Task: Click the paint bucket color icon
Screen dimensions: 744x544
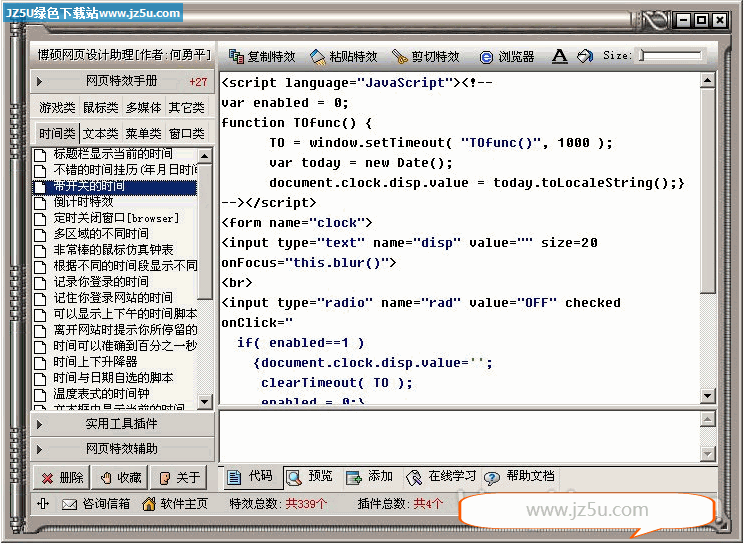Action: click(x=585, y=56)
